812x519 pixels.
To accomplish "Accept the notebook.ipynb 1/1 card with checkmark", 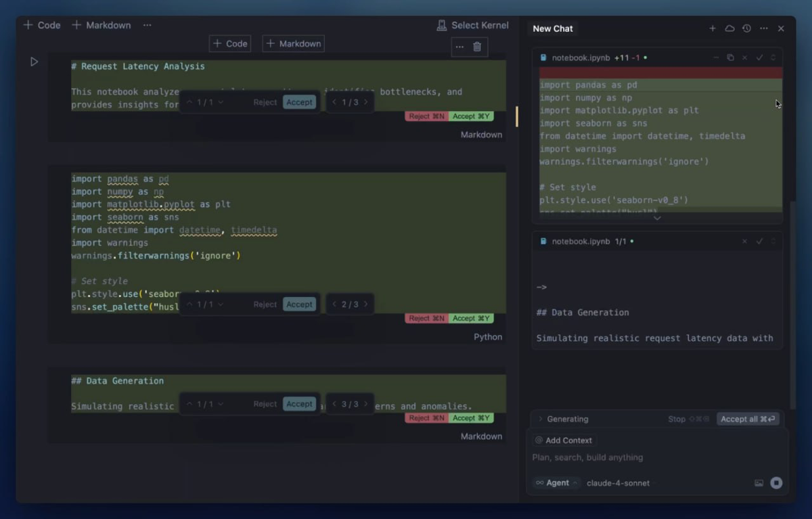I will point(759,241).
